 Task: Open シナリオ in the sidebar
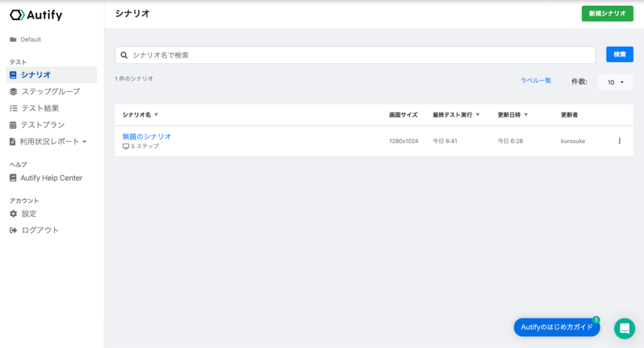[x=52, y=75]
